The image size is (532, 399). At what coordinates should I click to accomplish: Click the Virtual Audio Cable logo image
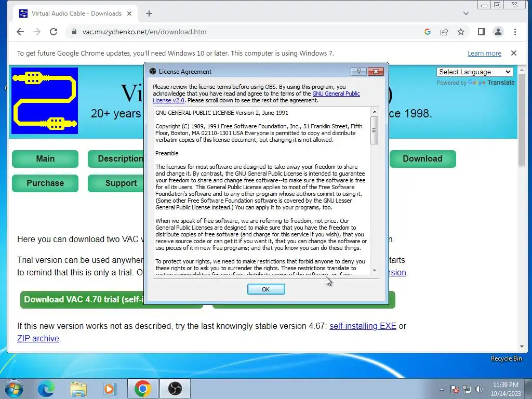[x=45, y=101]
